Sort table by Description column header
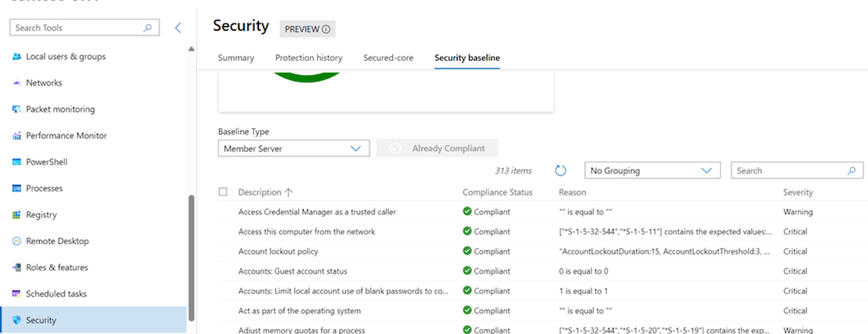868x334 pixels. (260, 192)
